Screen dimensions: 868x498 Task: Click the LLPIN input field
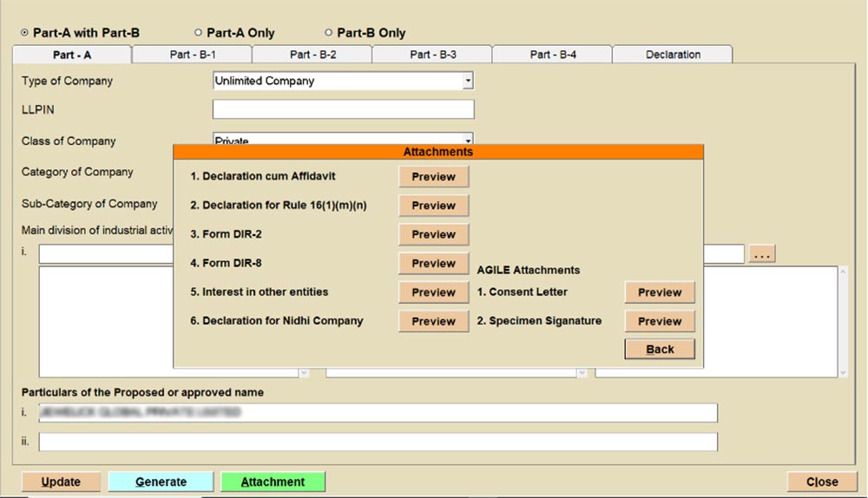pos(343,109)
